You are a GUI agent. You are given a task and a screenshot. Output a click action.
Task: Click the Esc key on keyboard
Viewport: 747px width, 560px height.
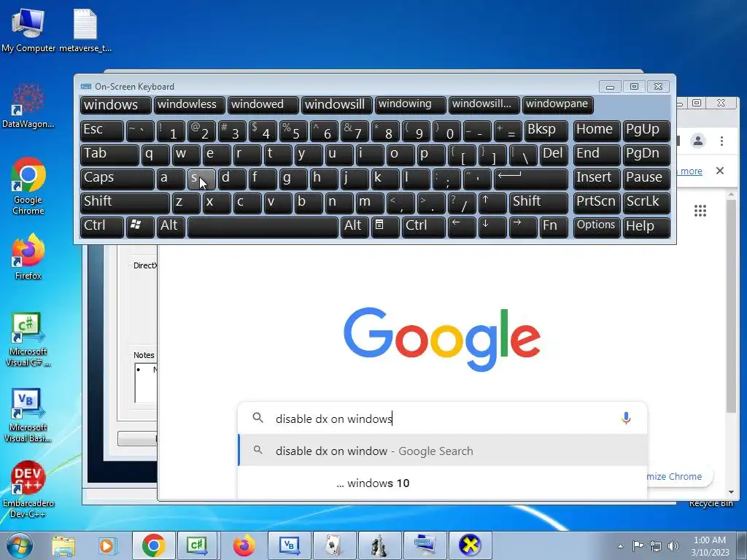tap(102, 131)
